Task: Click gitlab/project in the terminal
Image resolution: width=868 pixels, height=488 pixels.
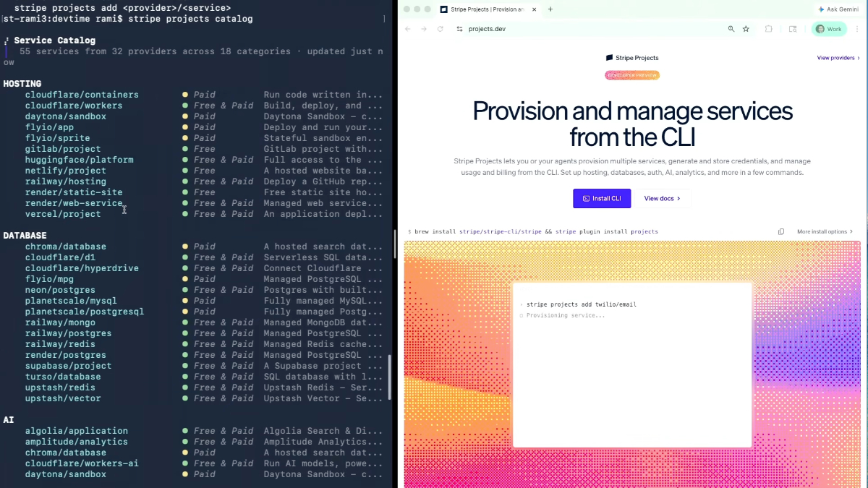Action: pyautogui.click(x=63, y=149)
